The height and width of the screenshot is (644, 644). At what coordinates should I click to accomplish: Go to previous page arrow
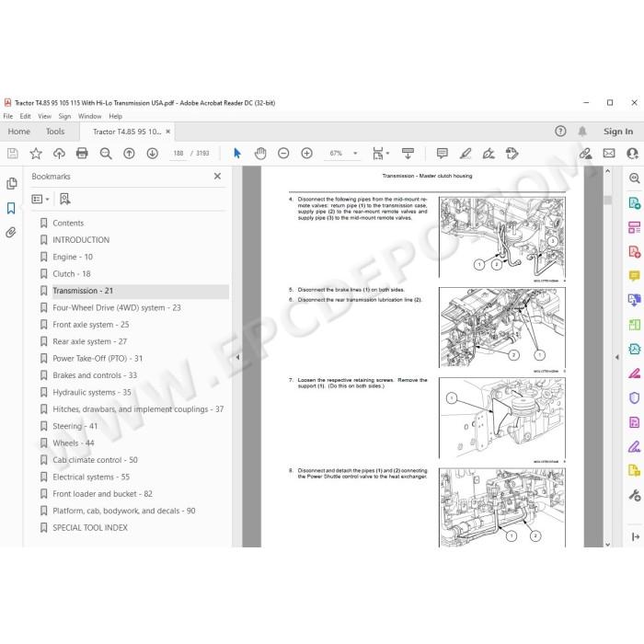pyautogui.click(x=129, y=154)
